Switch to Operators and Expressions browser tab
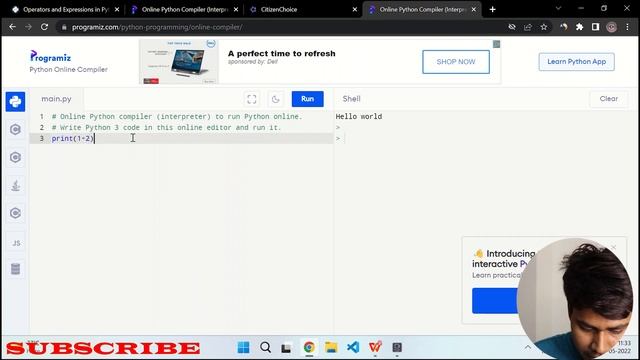The image size is (640, 360). pos(65,9)
